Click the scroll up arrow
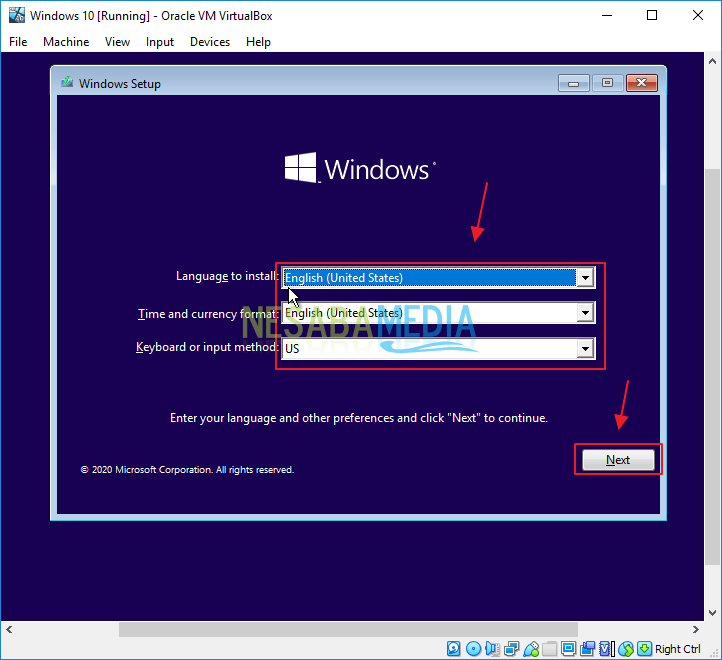The width and height of the screenshot is (722, 660). [712, 61]
